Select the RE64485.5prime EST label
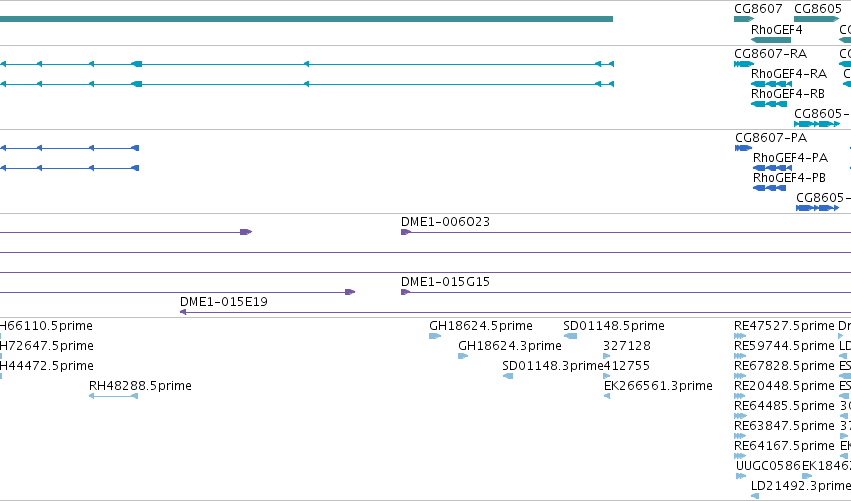The width and height of the screenshot is (851, 501). coord(784,406)
